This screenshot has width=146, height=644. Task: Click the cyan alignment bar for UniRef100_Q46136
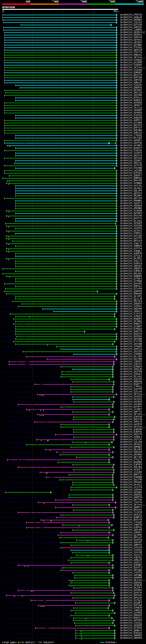pos(93,369)
